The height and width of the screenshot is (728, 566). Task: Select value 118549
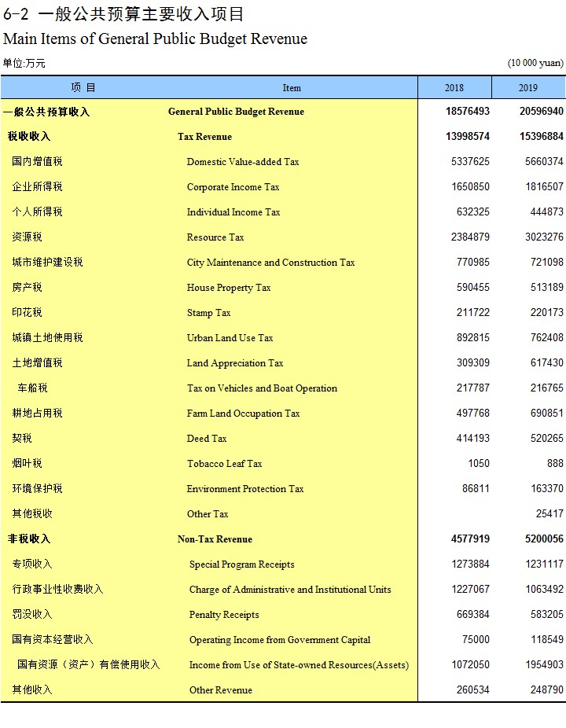tap(547, 639)
